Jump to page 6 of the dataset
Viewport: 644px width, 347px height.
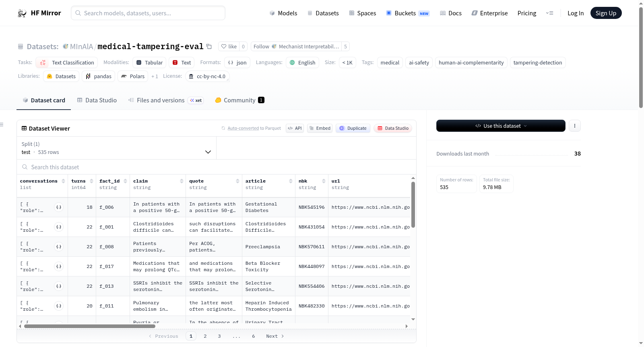coord(254,336)
